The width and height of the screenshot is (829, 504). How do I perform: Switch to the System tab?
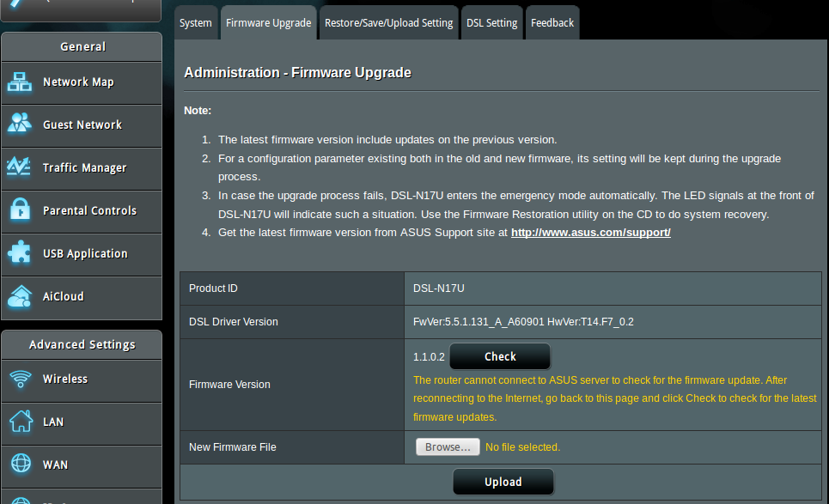tap(196, 22)
